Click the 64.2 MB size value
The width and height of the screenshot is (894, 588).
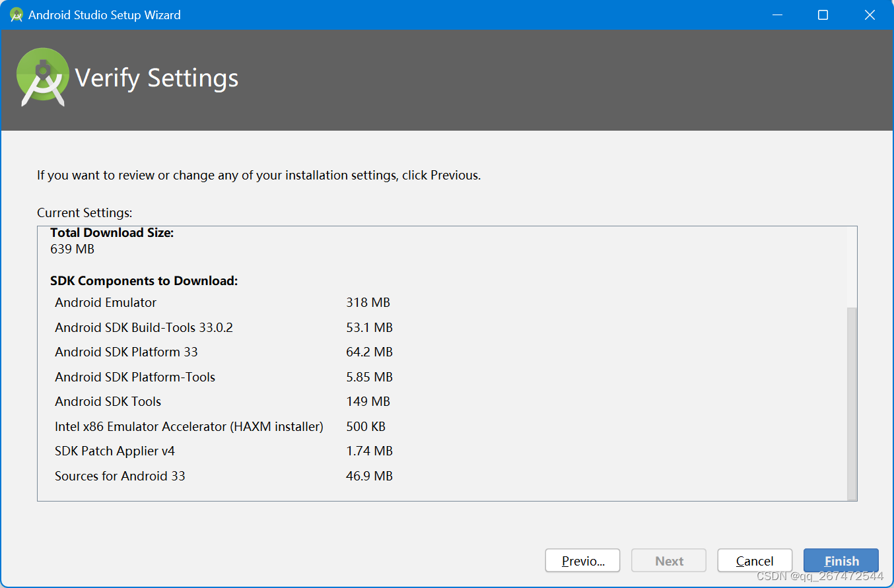(369, 352)
